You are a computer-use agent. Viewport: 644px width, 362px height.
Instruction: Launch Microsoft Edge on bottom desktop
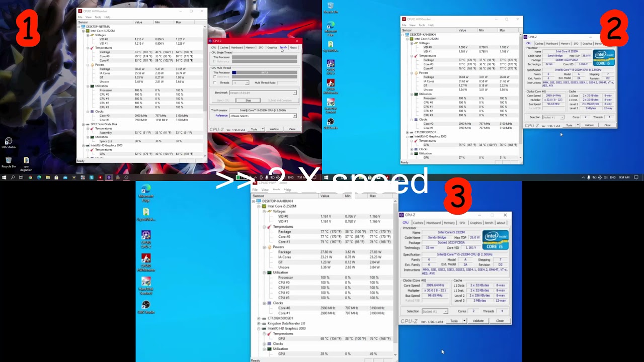[146, 193]
